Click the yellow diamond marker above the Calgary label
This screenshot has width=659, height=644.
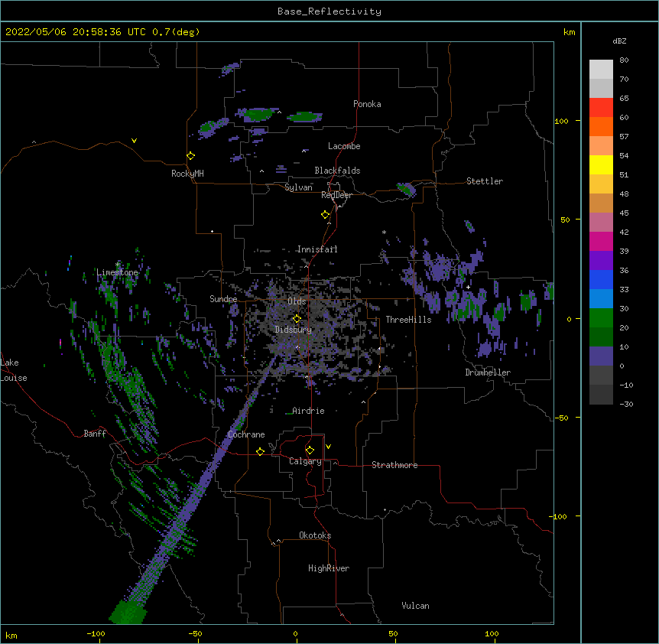[310, 450]
